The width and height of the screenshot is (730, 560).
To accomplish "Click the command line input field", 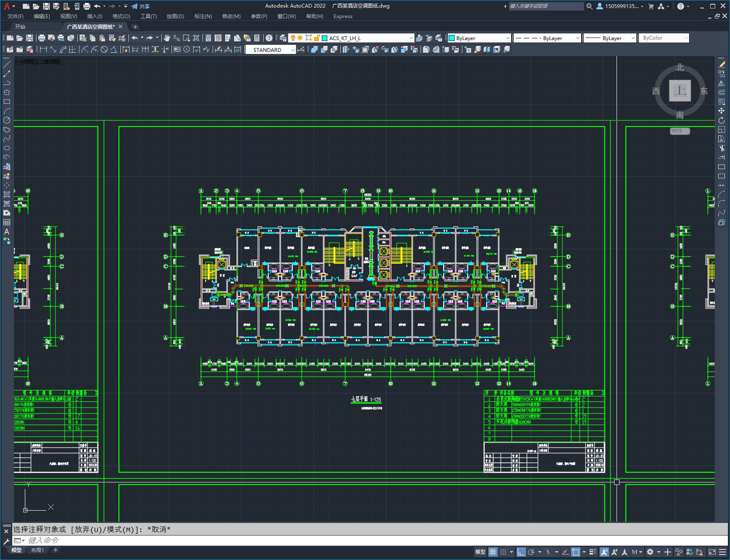I will coord(370,540).
